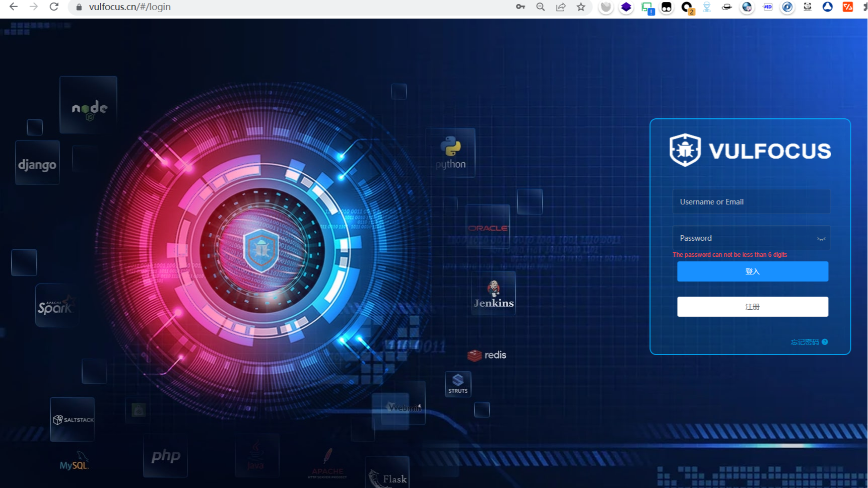This screenshot has height=488, width=868.
Task: Open the globe extension icon
Action: (747, 7)
